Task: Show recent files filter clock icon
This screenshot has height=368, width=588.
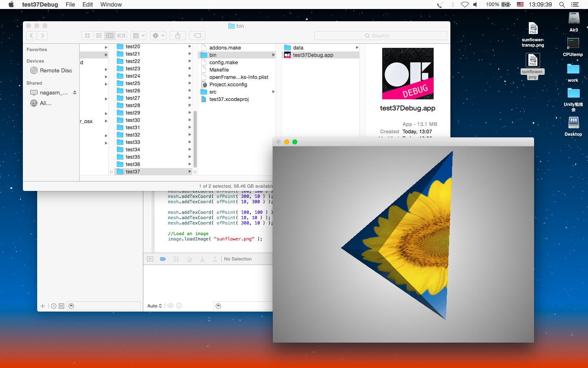Action: pos(53,306)
